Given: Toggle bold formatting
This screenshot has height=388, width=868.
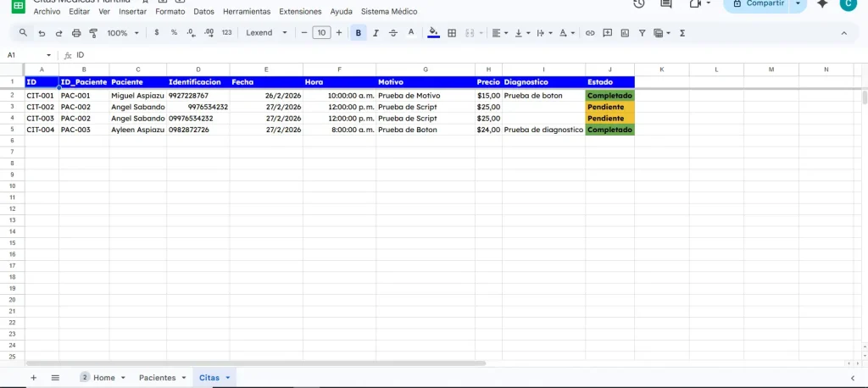Looking at the screenshot, I should [x=359, y=33].
